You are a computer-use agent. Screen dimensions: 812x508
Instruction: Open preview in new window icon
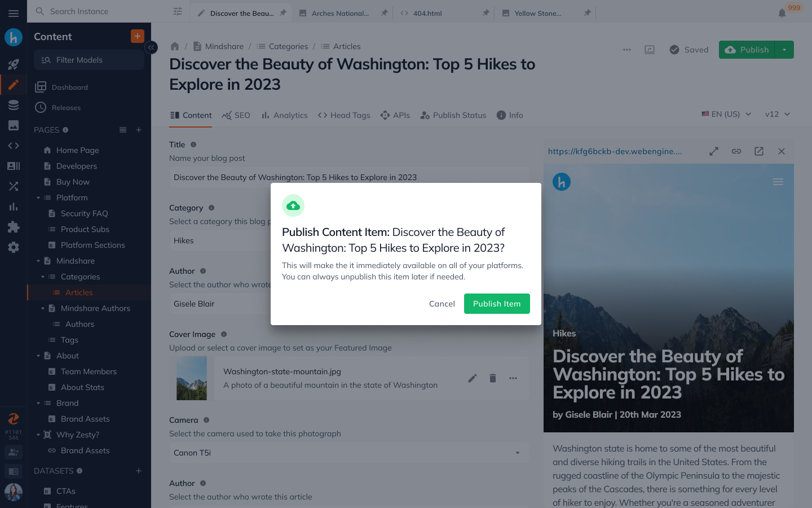tap(759, 151)
